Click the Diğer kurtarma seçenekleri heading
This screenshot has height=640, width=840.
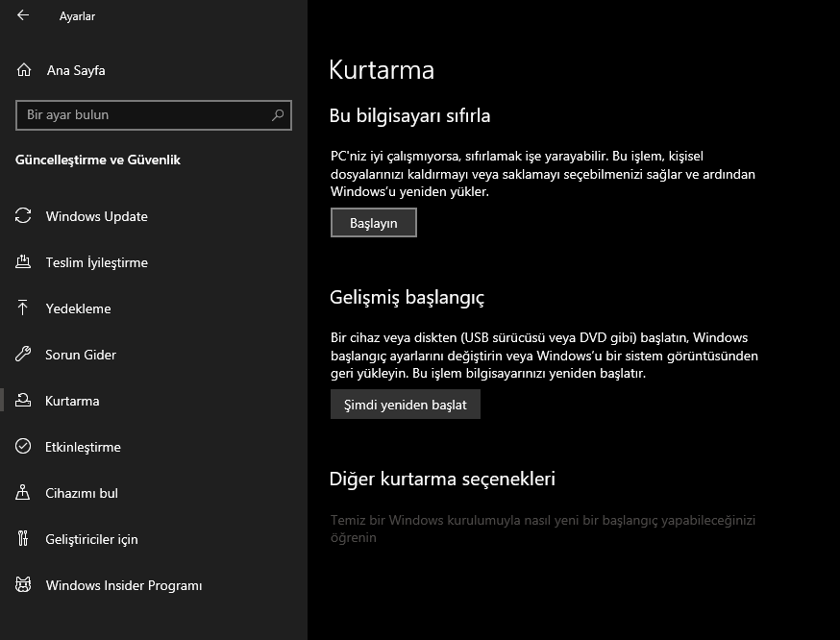click(x=442, y=479)
